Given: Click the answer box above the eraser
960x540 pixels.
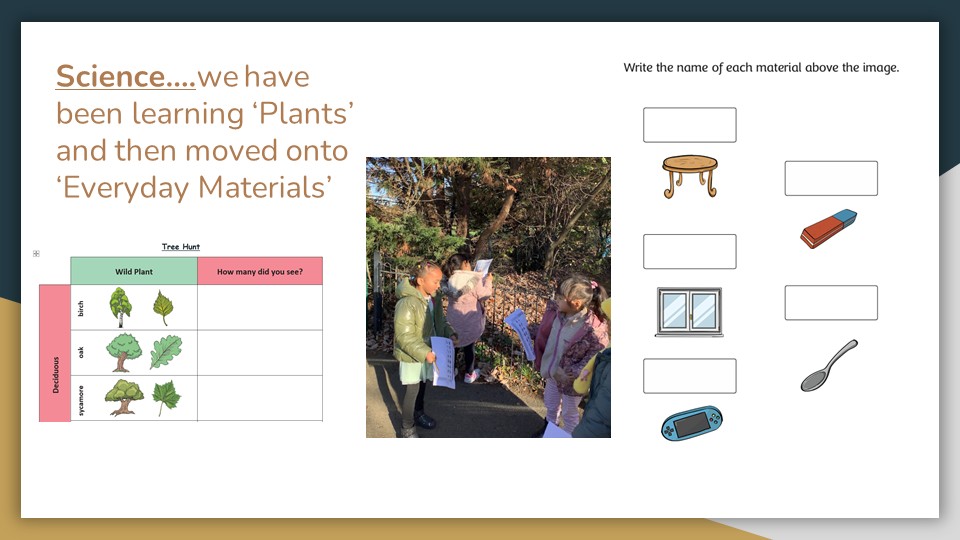Looking at the screenshot, I should (x=830, y=178).
